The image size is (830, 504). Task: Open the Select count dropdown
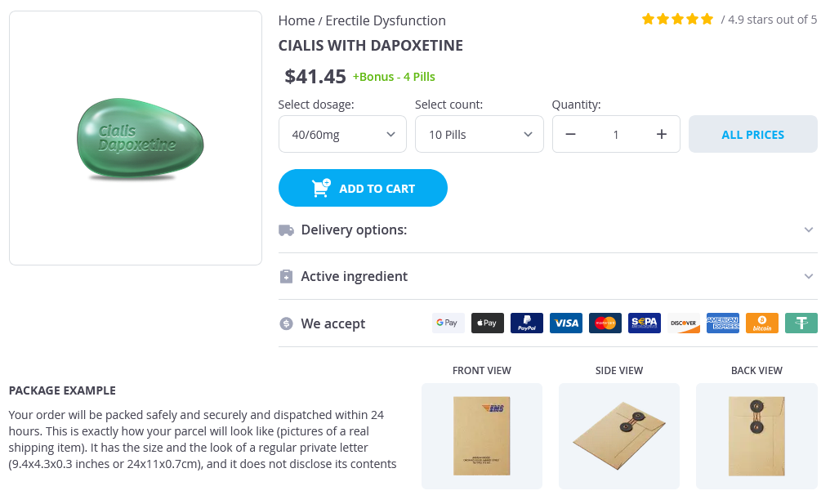(x=480, y=135)
